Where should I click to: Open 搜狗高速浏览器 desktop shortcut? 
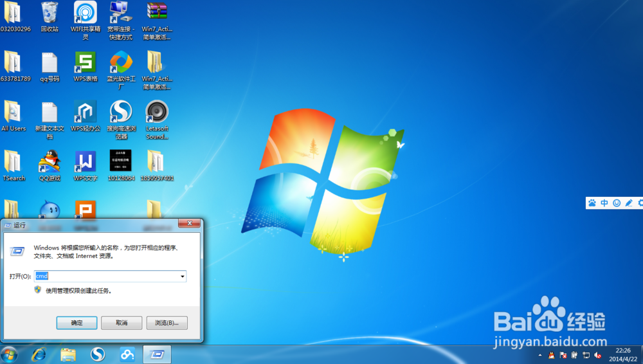(x=121, y=120)
